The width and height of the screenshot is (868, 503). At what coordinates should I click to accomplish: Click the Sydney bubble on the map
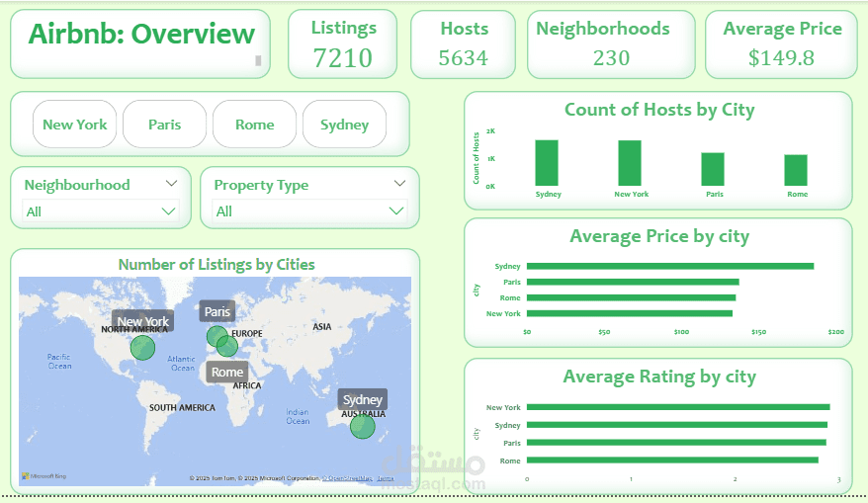click(x=363, y=427)
